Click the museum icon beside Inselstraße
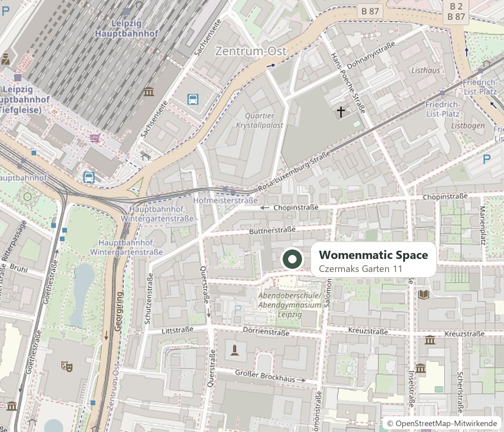The height and width of the screenshot is (432, 504). pos(421,368)
